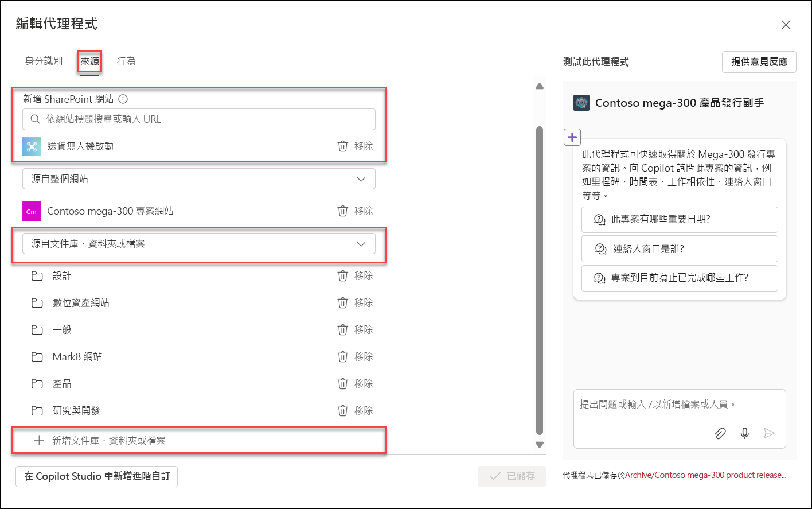Click the trash icon for 產品 folder
Image resolution: width=812 pixels, height=509 pixels.
[342, 383]
